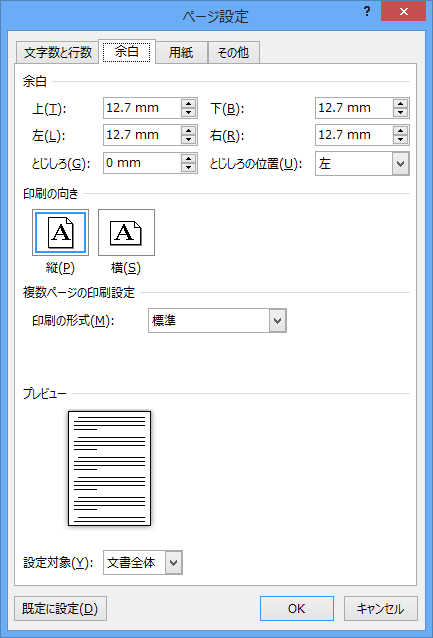Open the 設定対象 dropdown showing 文書全体
Image resolution: width=433 pixels, height=638 pixels.
(174, 563)
